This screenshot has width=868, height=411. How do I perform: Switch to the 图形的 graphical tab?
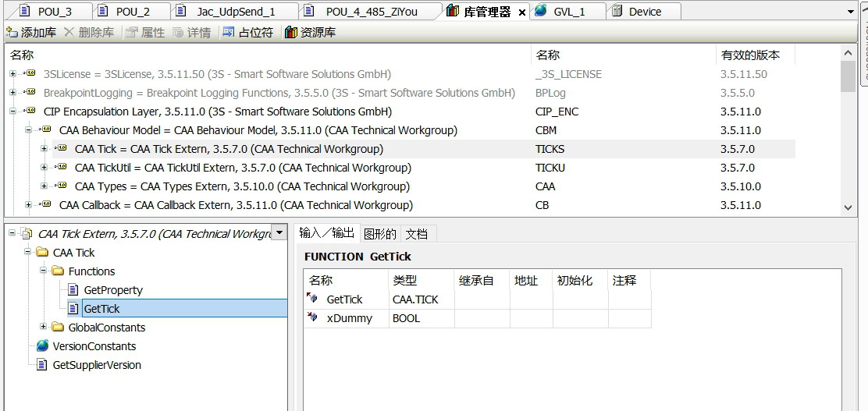(379, 234)
